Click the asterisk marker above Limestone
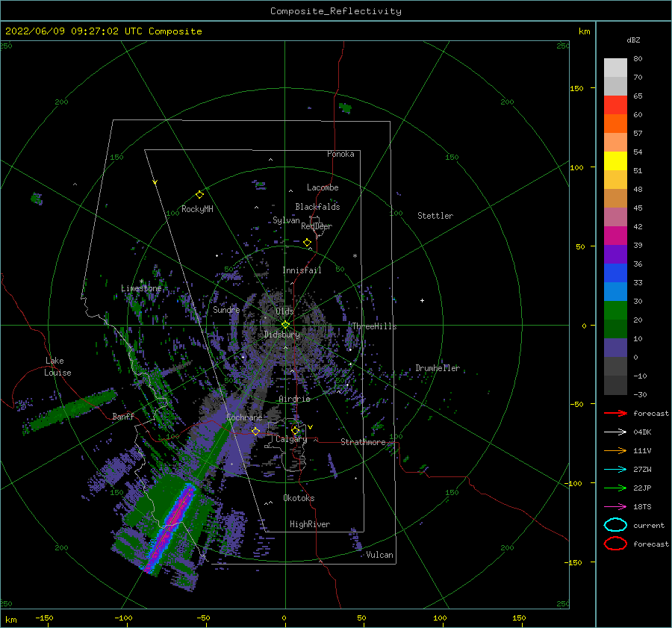Screen dimensions: 672x628 tap(141, 282)
